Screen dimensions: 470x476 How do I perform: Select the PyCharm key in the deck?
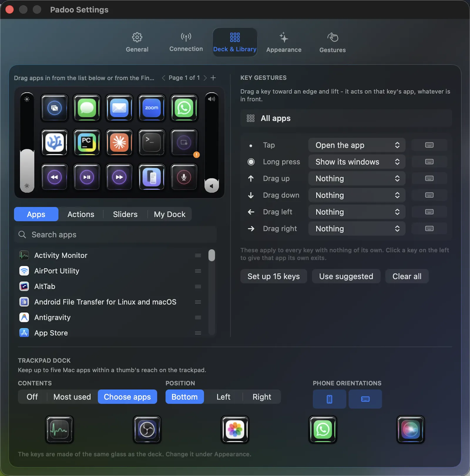tap(87, 143)
